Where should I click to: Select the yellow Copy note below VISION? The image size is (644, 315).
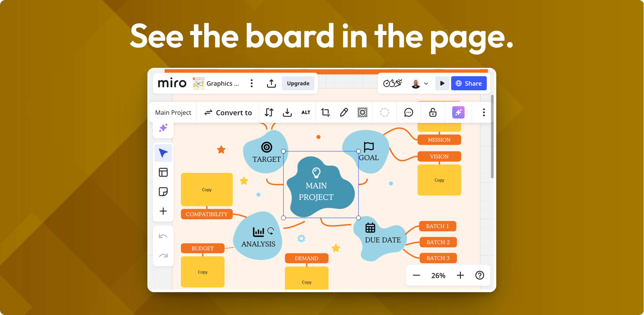[439, 180]
